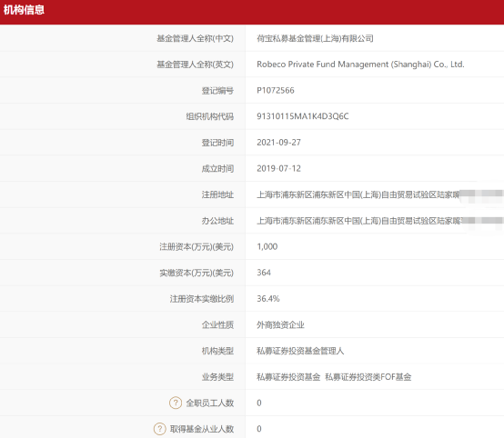The height and width of the screenshot is (438, 504).
Task: Click the 注册资本实缴比例 label
Action: (202, 299)
